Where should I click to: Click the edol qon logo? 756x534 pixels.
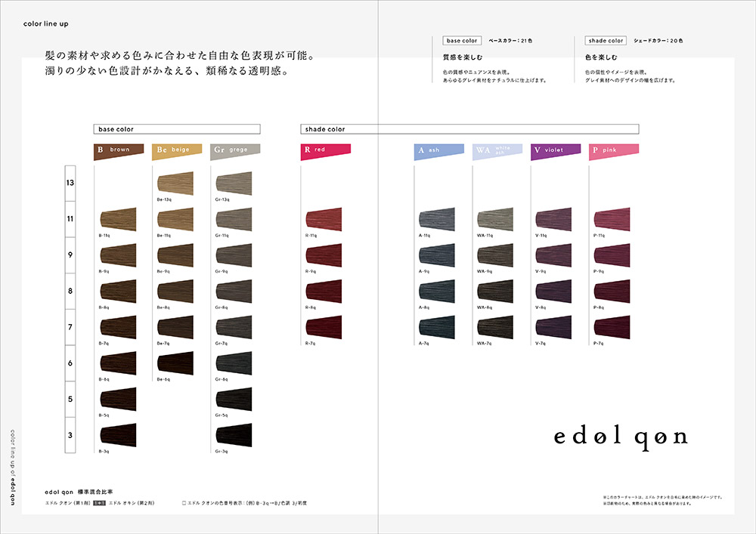pyautogui.click(x=621, y=437)
